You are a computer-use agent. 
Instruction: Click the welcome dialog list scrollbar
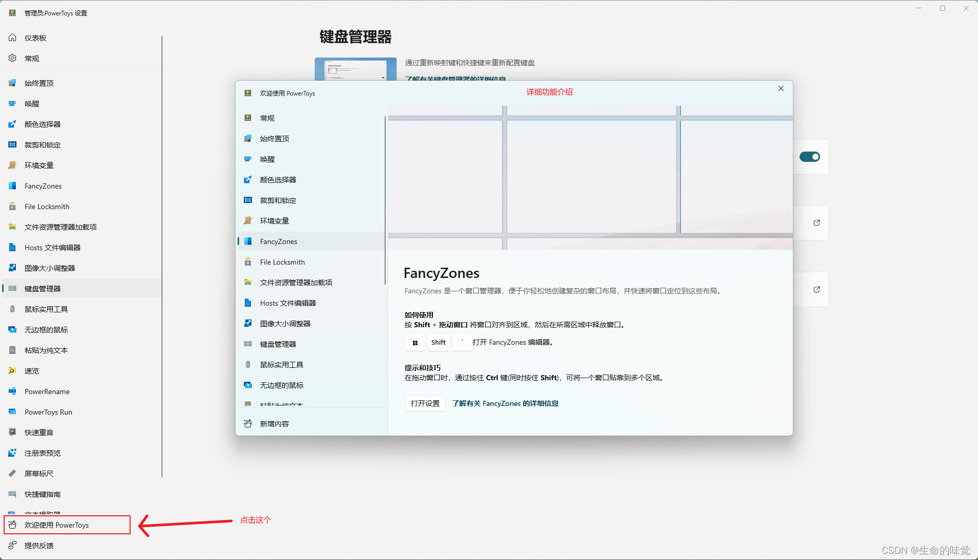pos(385,200)
